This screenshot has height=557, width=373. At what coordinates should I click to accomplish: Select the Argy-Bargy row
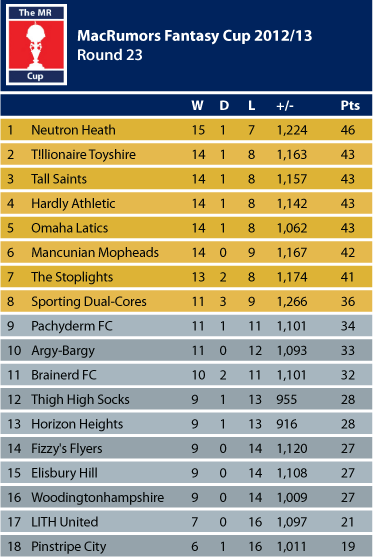tap(186, 350)
